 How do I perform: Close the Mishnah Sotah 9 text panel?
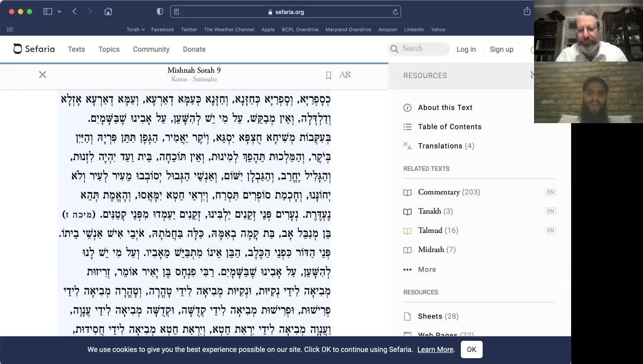click(42, 74)
